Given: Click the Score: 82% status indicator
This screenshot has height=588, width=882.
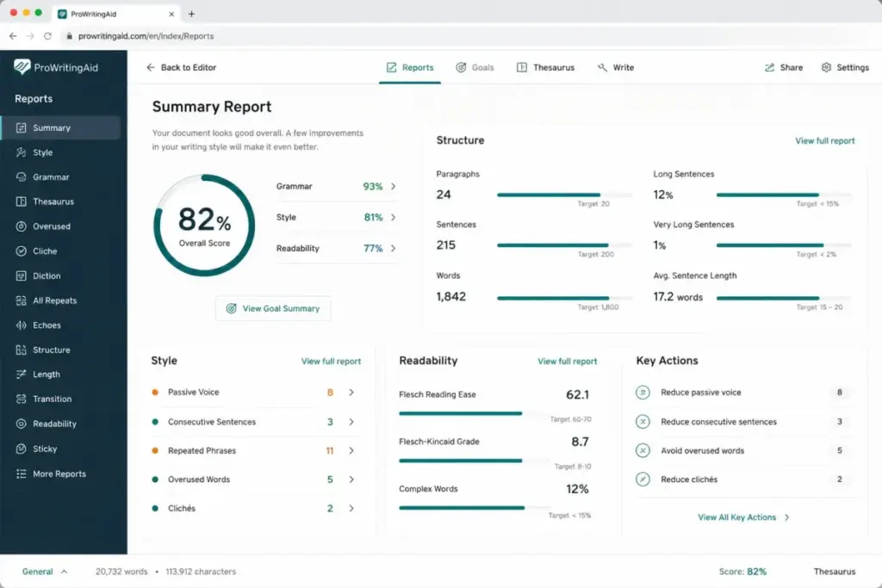Looking at the screenshot, I should 742,571.
